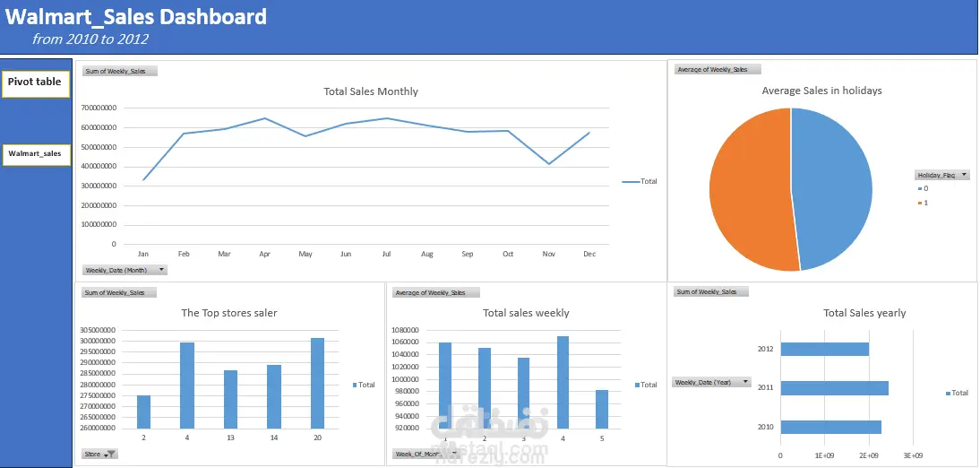The width and height of the screenshot is (980, 468).
Task: Click the week 2 bar in weekly chart
Action: click(x=485, y=388)
